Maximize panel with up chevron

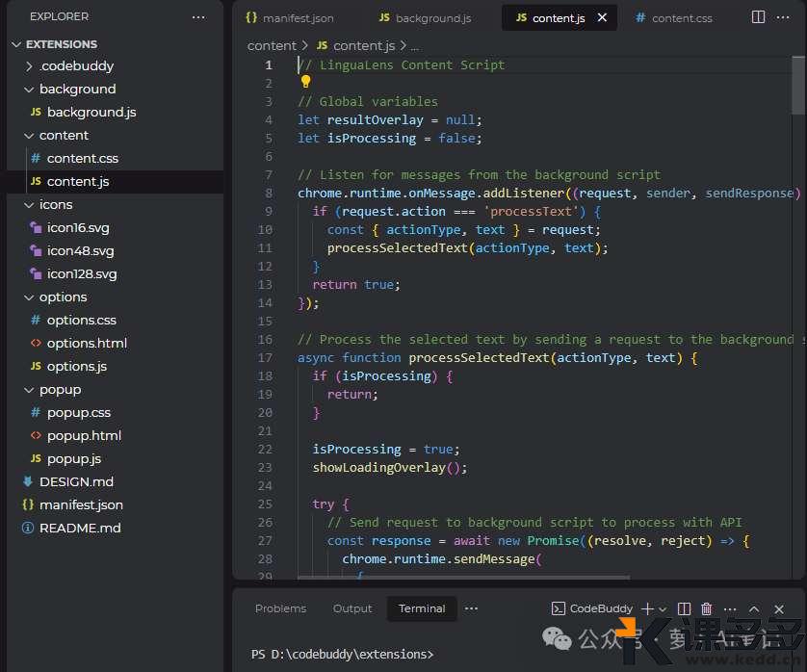[754, 609]
